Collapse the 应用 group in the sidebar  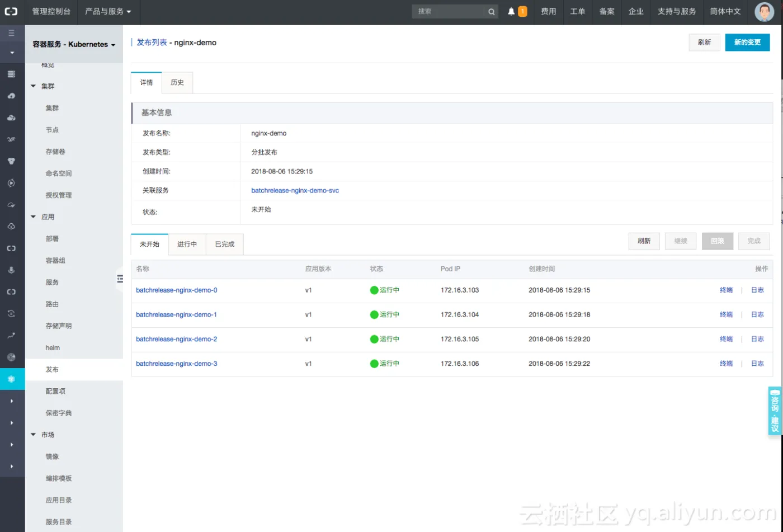point(43,217)
